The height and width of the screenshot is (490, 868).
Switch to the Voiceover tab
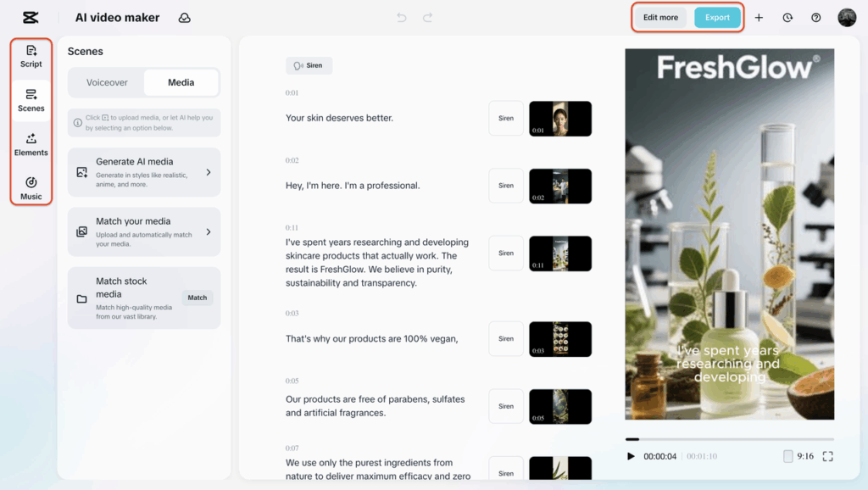pyautogui.click(x=107, y=82)
